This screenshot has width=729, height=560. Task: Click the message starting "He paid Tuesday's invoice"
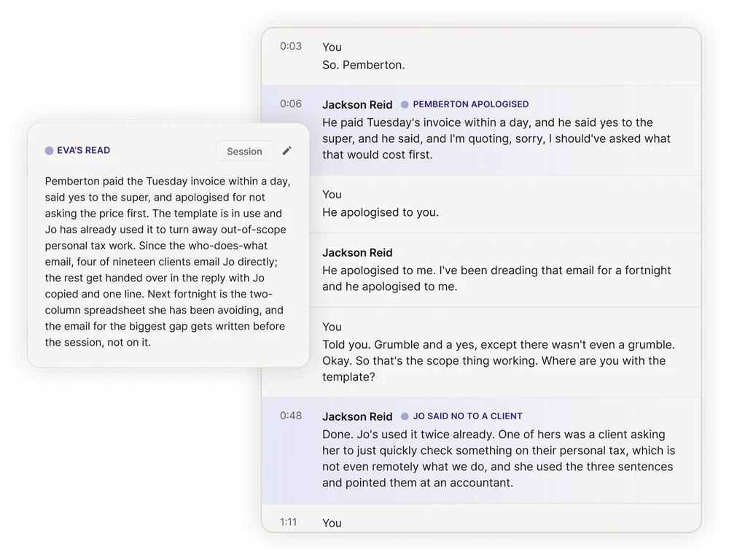[x=496, y=139]
